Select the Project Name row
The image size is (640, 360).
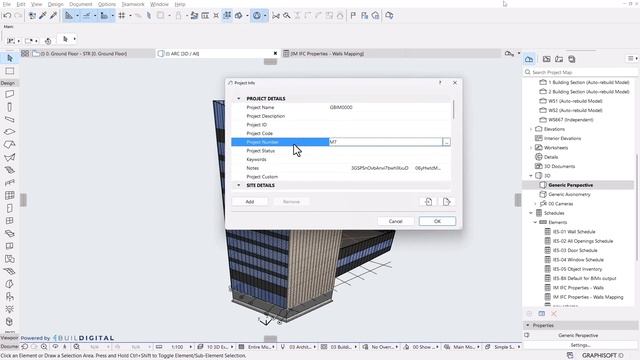tap(341, 107)
